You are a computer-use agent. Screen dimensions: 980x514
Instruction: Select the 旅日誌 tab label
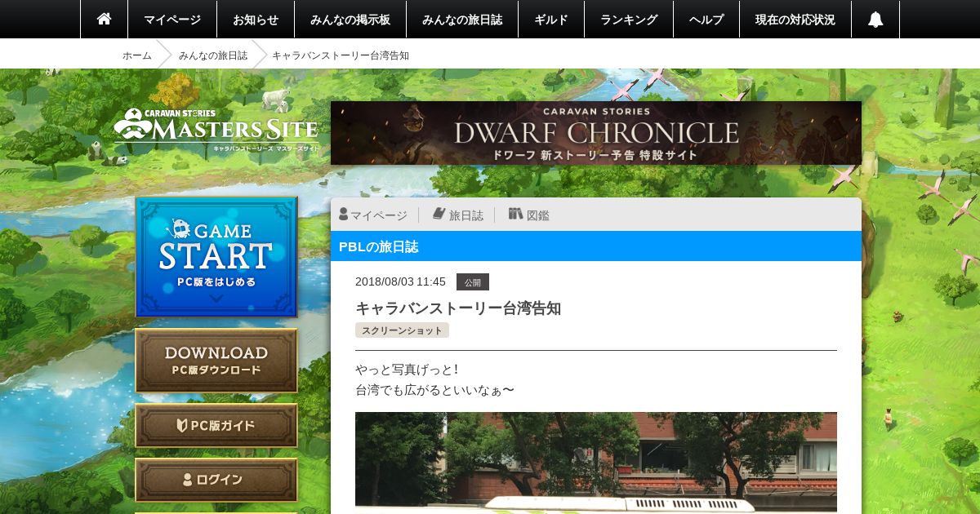point(466,215)
